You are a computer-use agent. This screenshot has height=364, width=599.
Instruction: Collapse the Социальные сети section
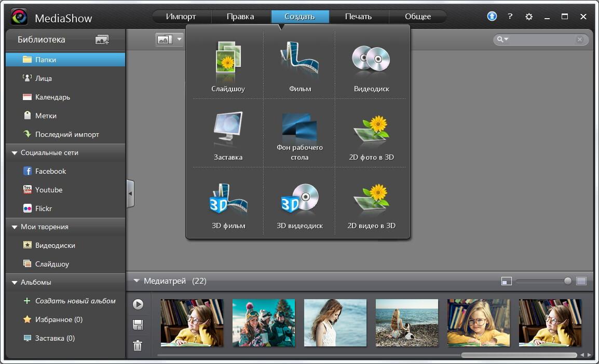[15, 153]
